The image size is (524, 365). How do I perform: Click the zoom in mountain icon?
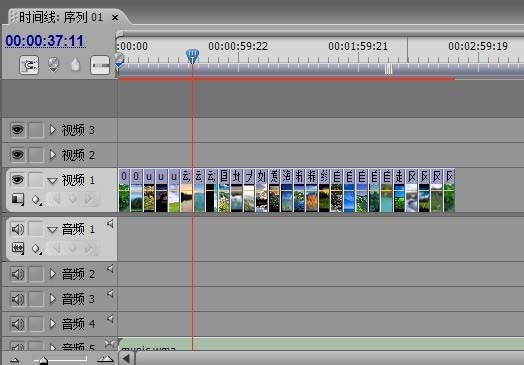[x=105, y=359]
